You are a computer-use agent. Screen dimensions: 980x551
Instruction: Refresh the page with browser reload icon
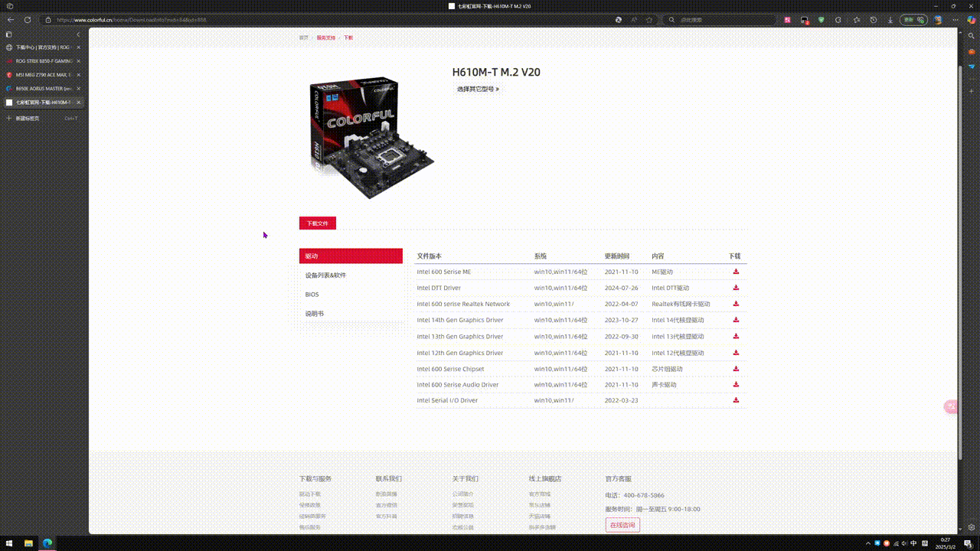[x=28, y=20]
